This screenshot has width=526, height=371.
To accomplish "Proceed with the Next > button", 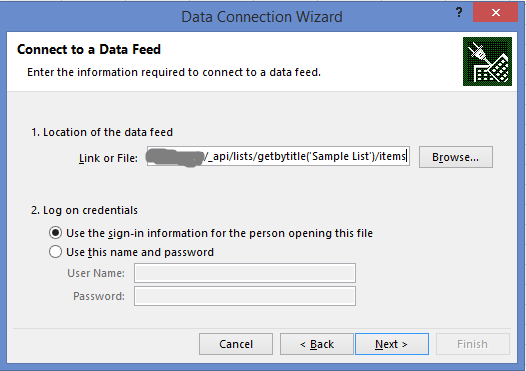I will 392,344.
